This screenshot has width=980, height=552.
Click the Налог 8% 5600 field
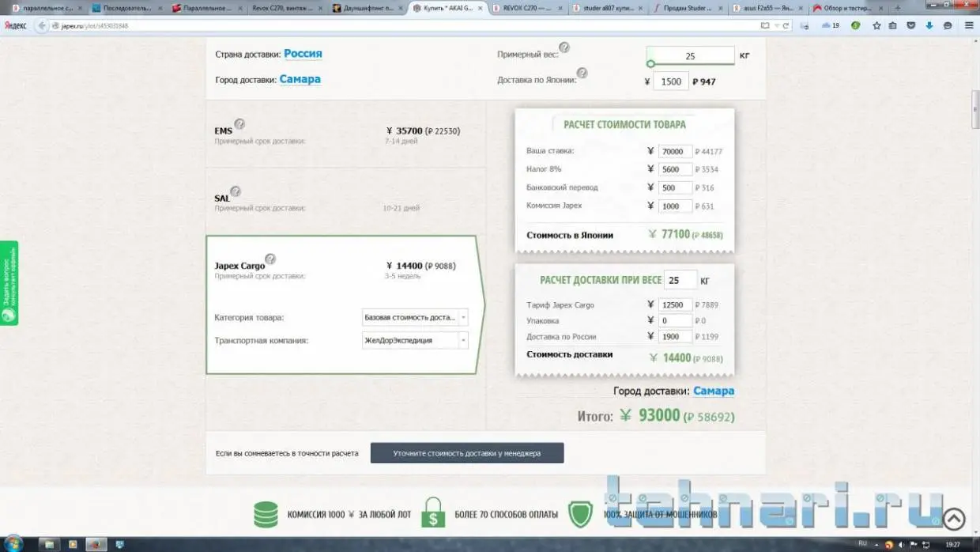coord(675,169)
